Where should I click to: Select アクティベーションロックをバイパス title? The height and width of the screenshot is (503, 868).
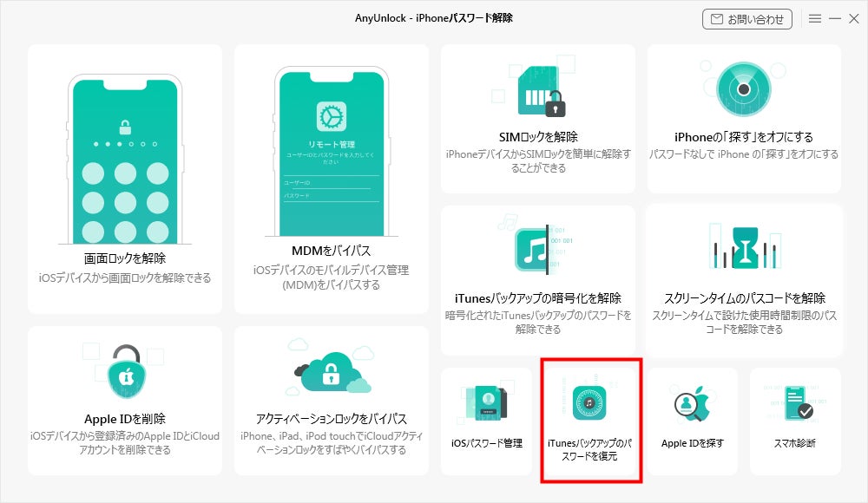click(331, 419)
